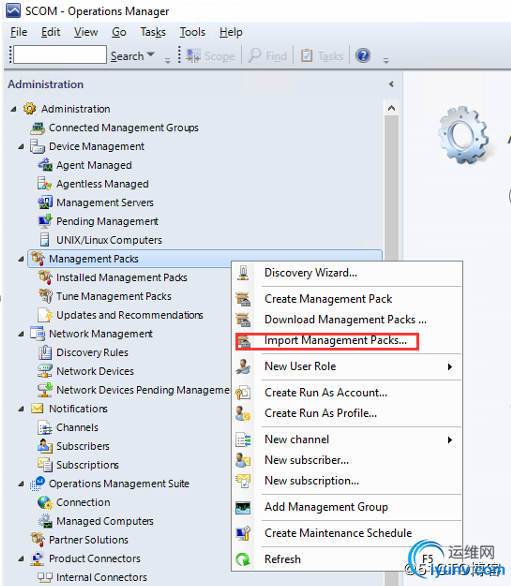The width and height of the screenshot is (511, 586).
Task: Click the tree scrollbar up arrow
Action: click(x=391, y=108)
